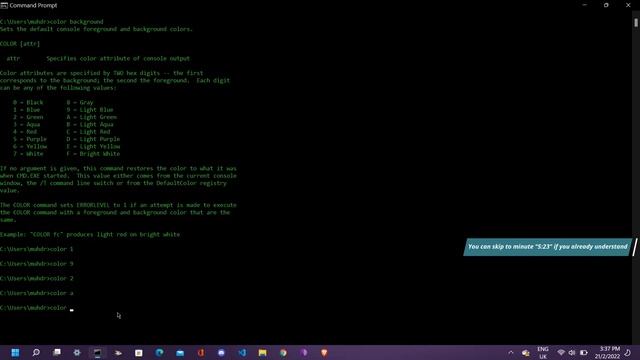Open Discord from the taskbar
The image size is (640, 360).
[221, 353]
